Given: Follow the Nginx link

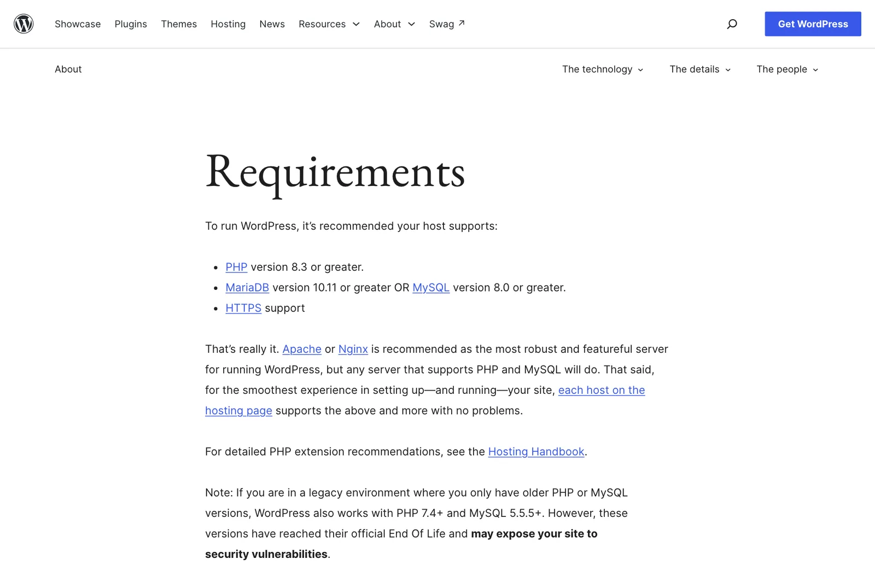Looking at the screenshot, I should click(353, 349).
